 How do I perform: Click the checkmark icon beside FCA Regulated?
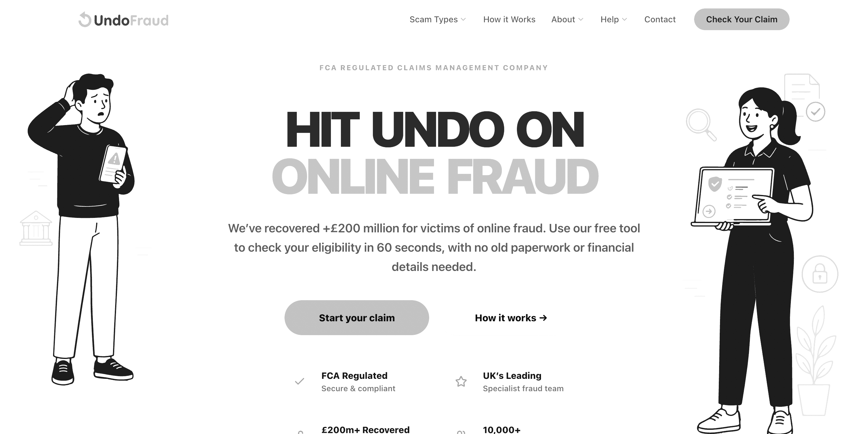(x=300, y=382)
